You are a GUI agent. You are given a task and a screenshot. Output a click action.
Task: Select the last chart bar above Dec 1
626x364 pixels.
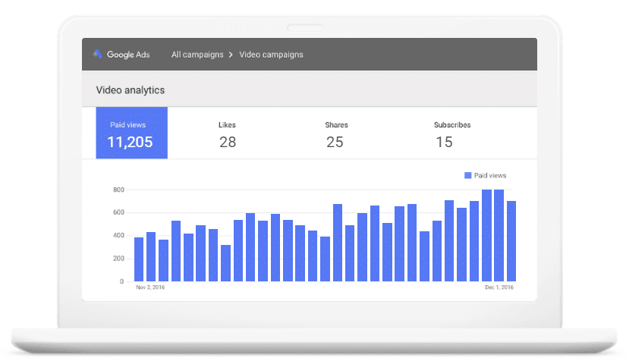pyautogui.click(x=511, y=241)
